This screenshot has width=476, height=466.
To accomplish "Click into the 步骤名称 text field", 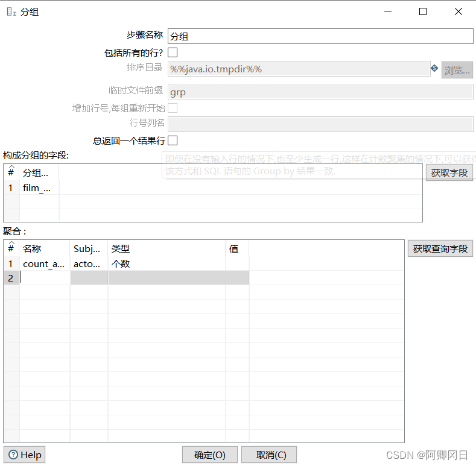I will (x=320, y=37).
